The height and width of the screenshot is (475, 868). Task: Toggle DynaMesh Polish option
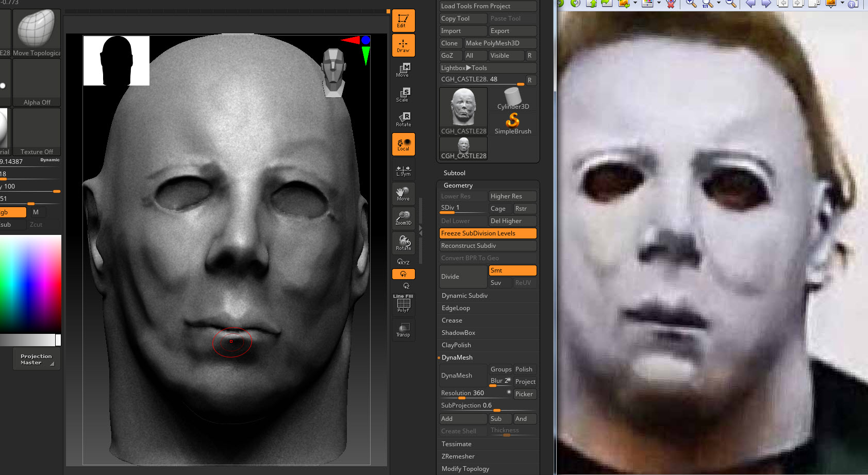point(525,369)
